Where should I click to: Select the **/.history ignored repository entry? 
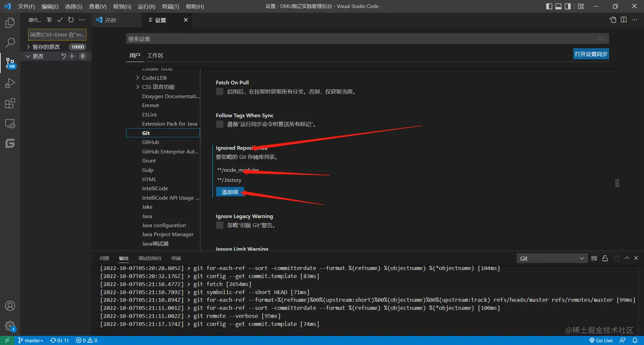229,180
